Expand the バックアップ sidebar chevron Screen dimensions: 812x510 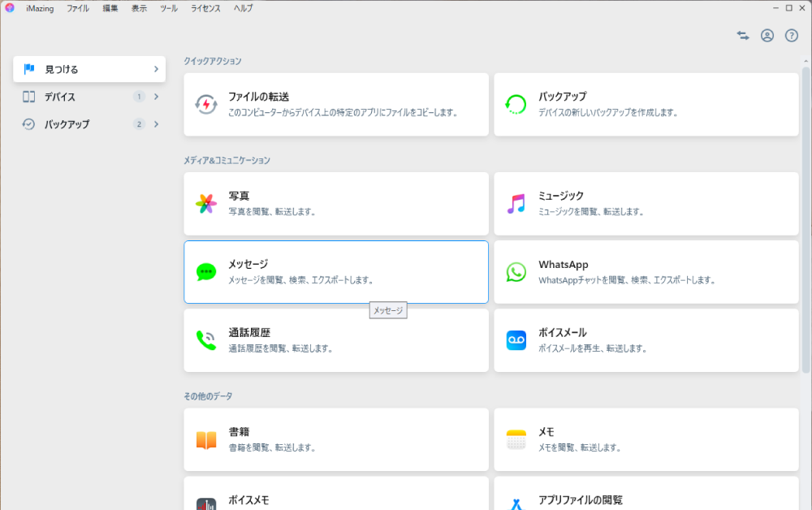pyautogui.click(x=156, y=124)
